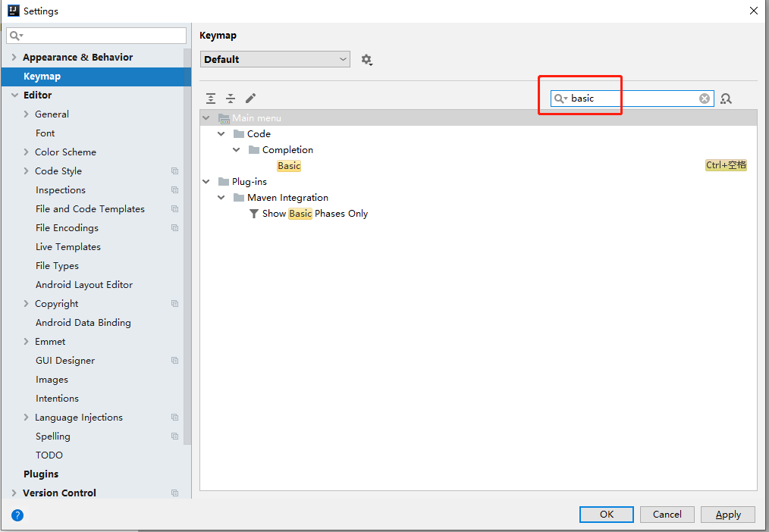Click the Cancel button
Viewport: 769px width, 532px height.
(667, 515)
